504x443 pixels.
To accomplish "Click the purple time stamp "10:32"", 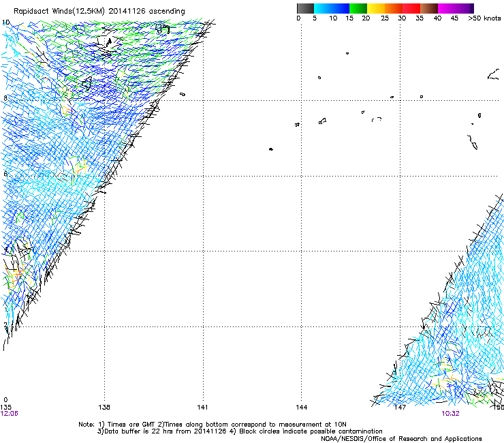I will pos(450,414).
